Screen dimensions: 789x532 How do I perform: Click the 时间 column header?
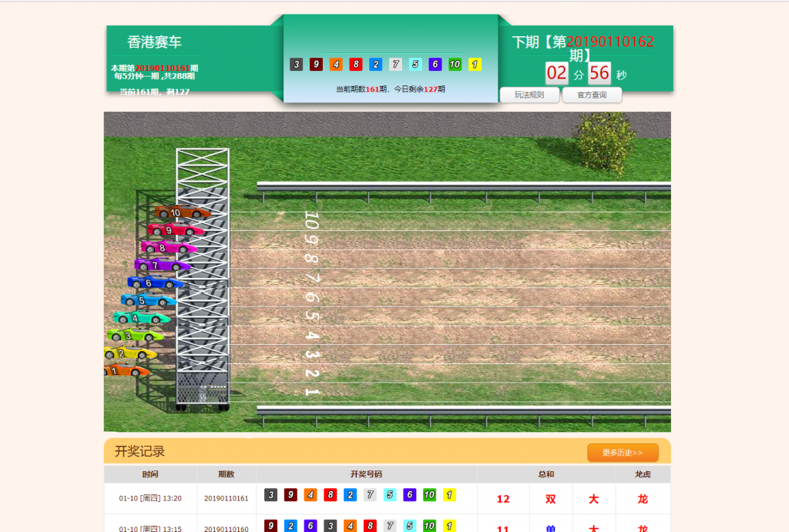150,475
